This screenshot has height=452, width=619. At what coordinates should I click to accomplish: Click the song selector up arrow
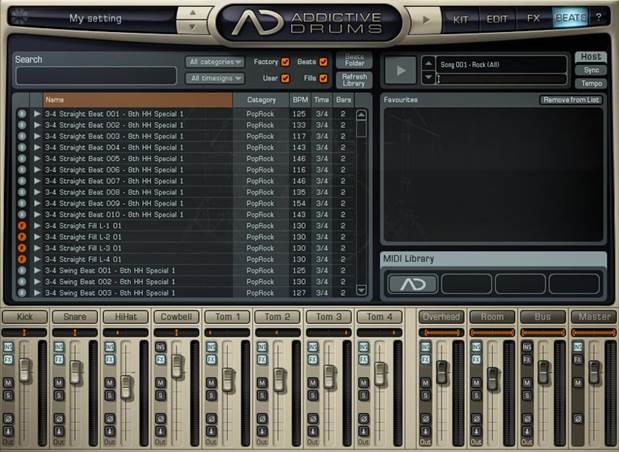coord(428,63)
